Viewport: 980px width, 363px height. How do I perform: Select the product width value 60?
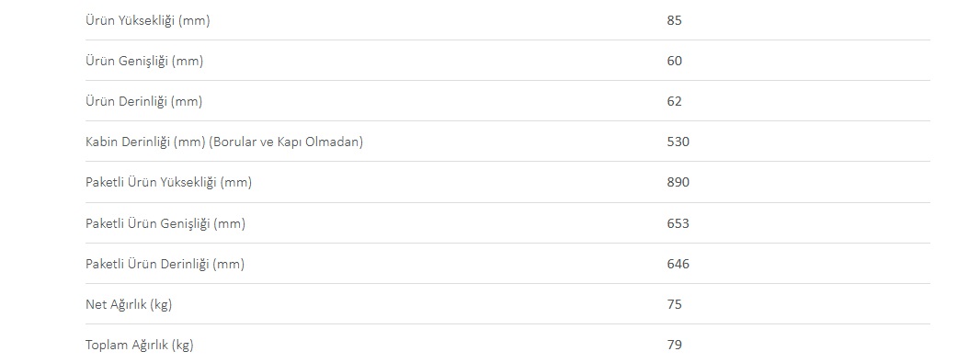(x=675, y=62)
